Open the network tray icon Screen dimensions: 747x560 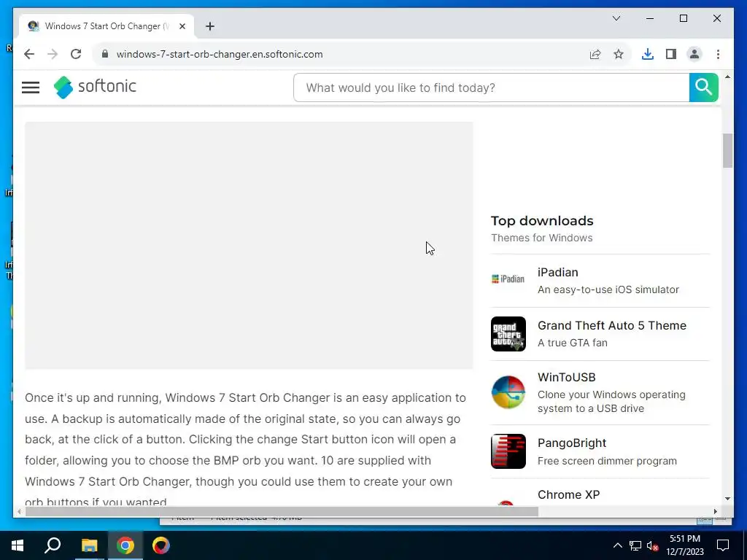click(635, 545)
